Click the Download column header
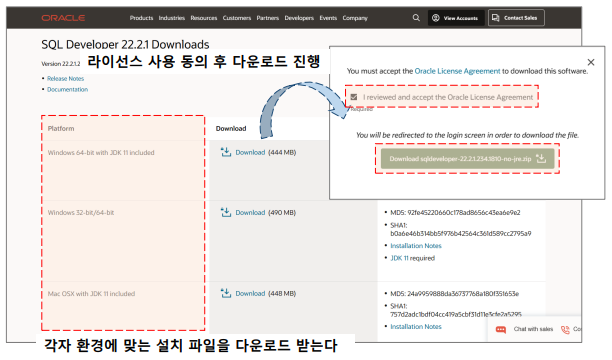612x360 pixels. (x=231, y=128)
